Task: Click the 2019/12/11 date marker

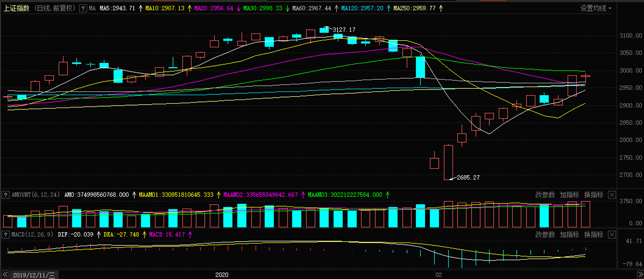Action: click(x=34, y=275)
